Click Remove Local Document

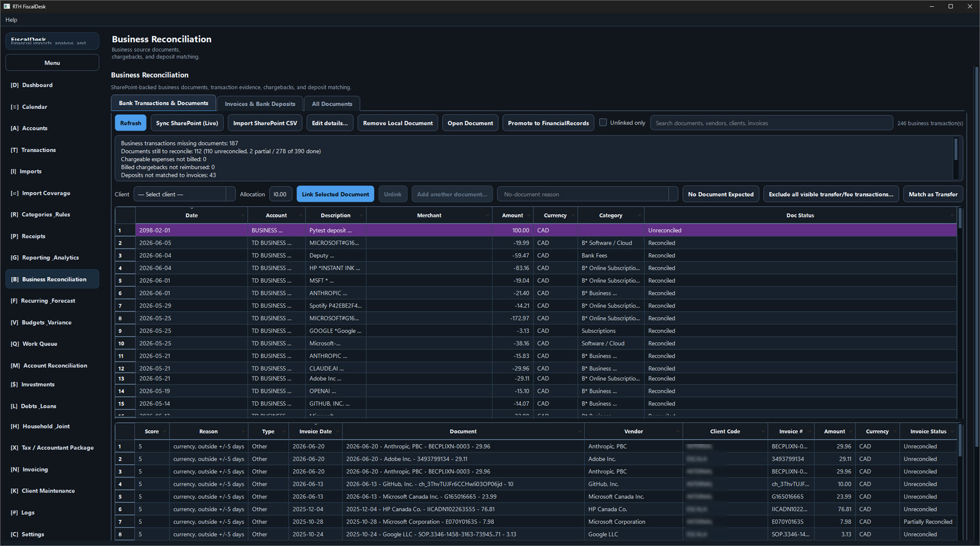tap(398, 123)
